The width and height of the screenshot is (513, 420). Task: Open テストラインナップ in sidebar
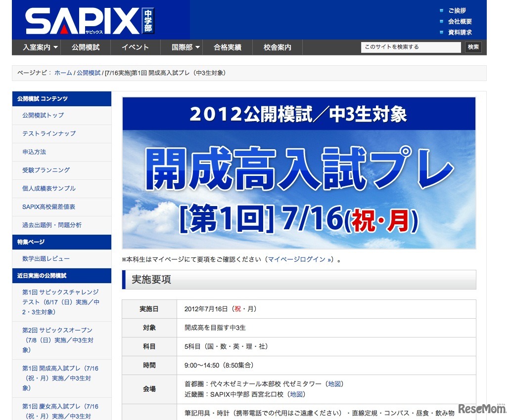click(49, 134)
